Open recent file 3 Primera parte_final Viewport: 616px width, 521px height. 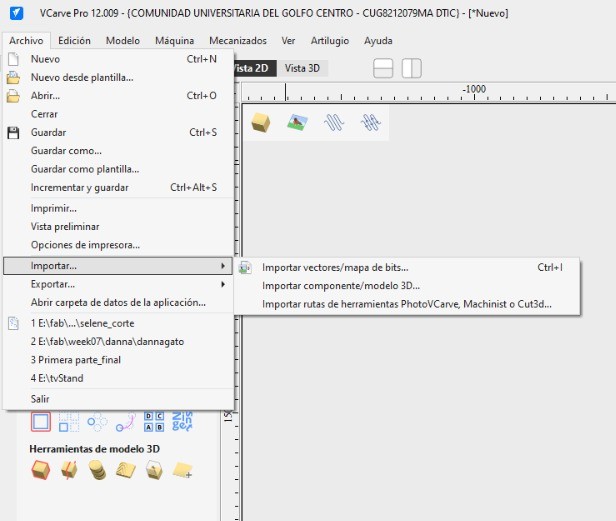point(118,360)
